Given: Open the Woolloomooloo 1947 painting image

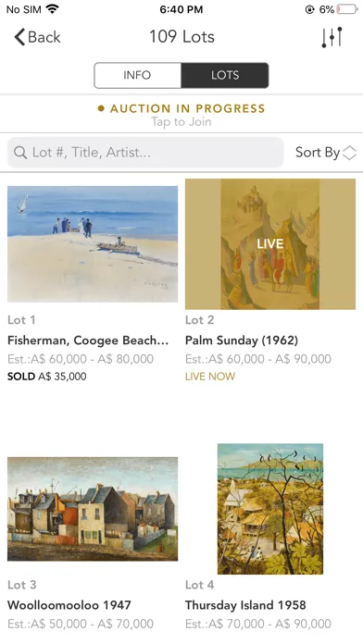Looking at the screenshot, I should [93, 509].
